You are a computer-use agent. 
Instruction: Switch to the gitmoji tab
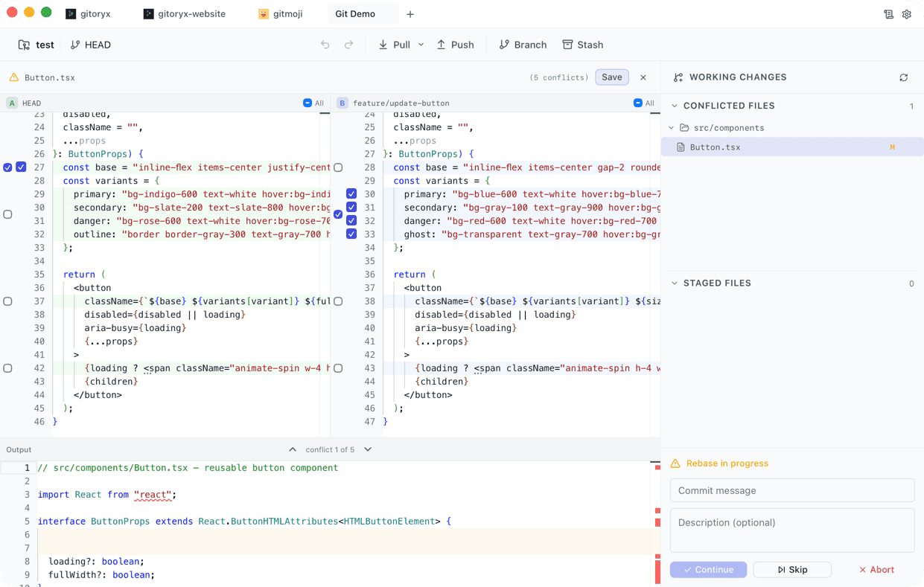pos(281,14)
